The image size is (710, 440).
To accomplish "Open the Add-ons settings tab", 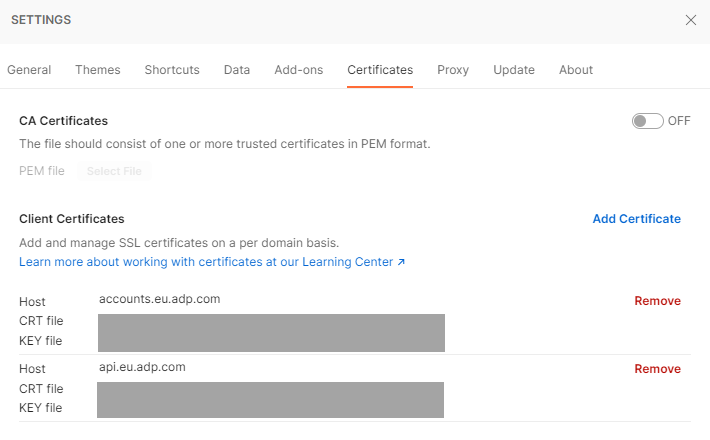I will 299,70.
